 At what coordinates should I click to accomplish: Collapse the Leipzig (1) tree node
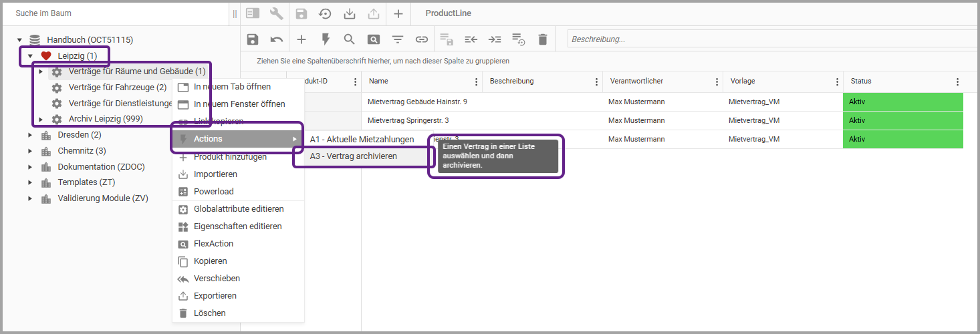[x=30, y=56]
